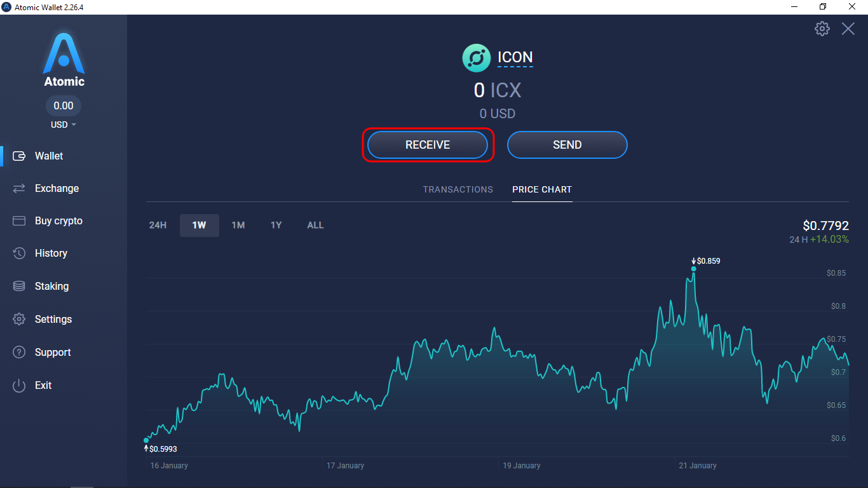Open the Support page

(x=53, y=352)
